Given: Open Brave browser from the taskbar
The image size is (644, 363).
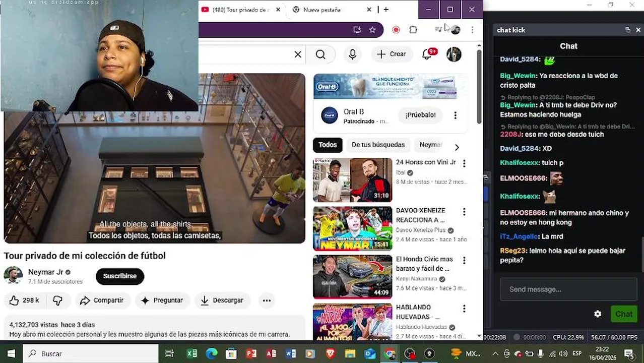Looking at the screenshot, I should coord(330,353).
